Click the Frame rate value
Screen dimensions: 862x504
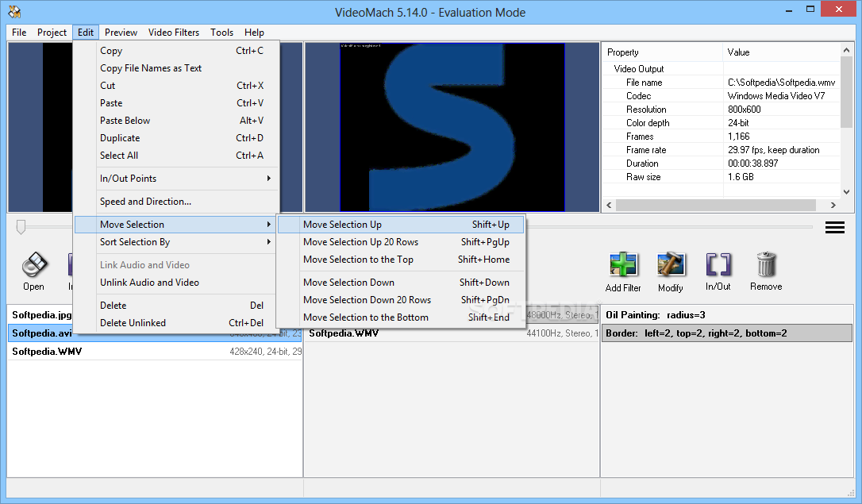tap(773, 150)
